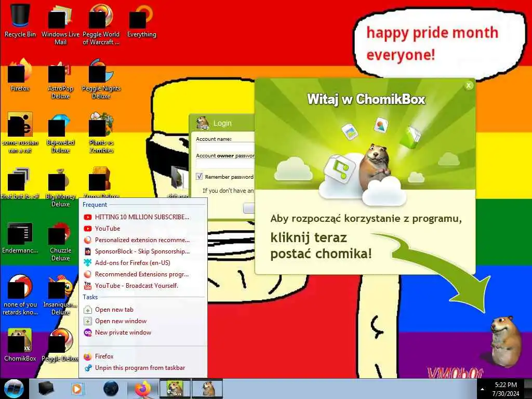This screenshot has width=532, height=399.
Task: Select the 'some russian ran a rat' icon
Action: coord(20,132)
